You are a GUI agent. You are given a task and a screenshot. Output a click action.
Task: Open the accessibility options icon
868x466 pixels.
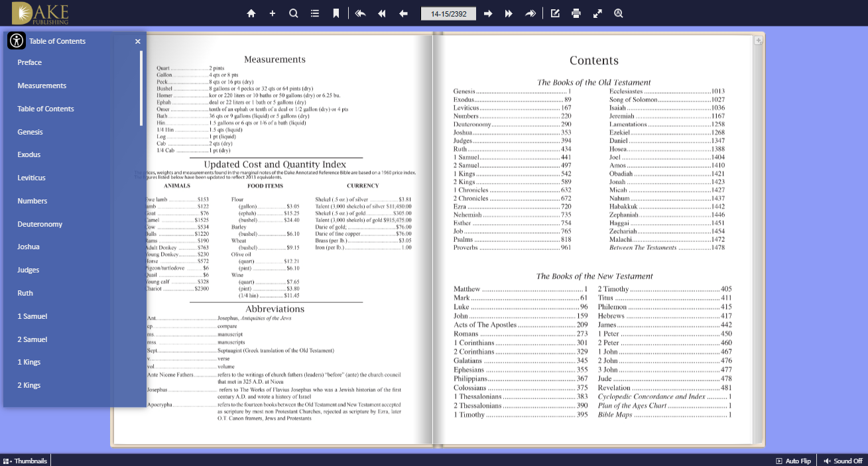tap(17, 40)
